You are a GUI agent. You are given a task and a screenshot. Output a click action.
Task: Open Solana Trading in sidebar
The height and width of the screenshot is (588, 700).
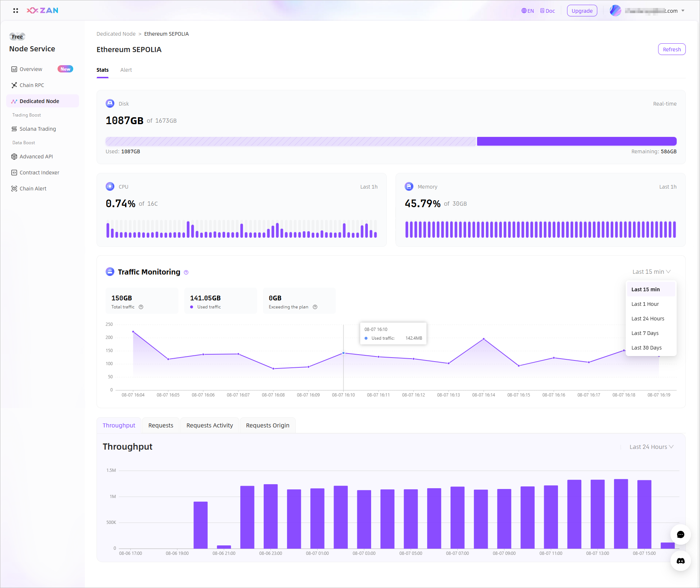point(42,129)
